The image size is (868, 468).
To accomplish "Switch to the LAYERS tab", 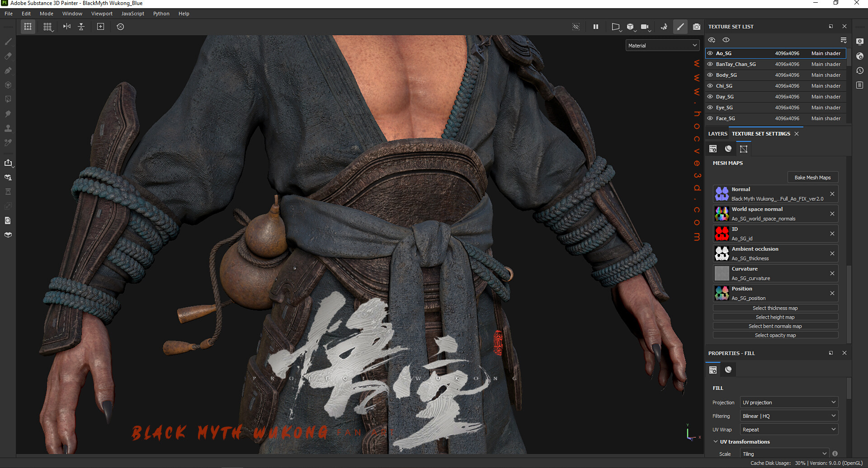I will click(717, 134).
